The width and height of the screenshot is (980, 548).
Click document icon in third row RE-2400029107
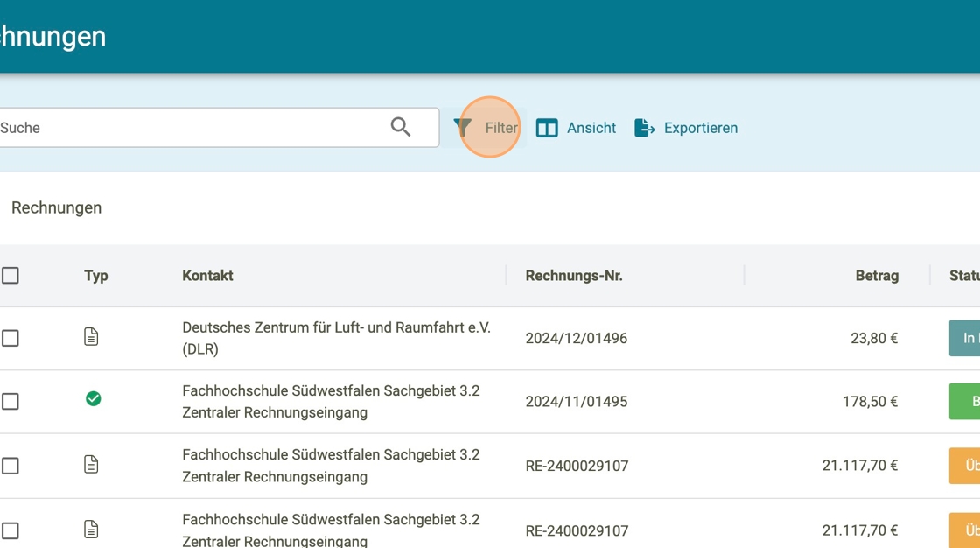(91, 464)
